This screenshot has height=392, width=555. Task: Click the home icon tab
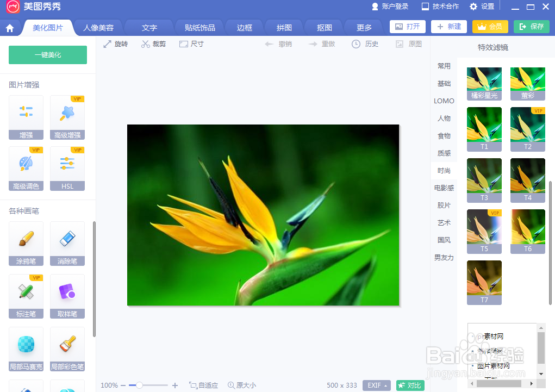[10, 28]
